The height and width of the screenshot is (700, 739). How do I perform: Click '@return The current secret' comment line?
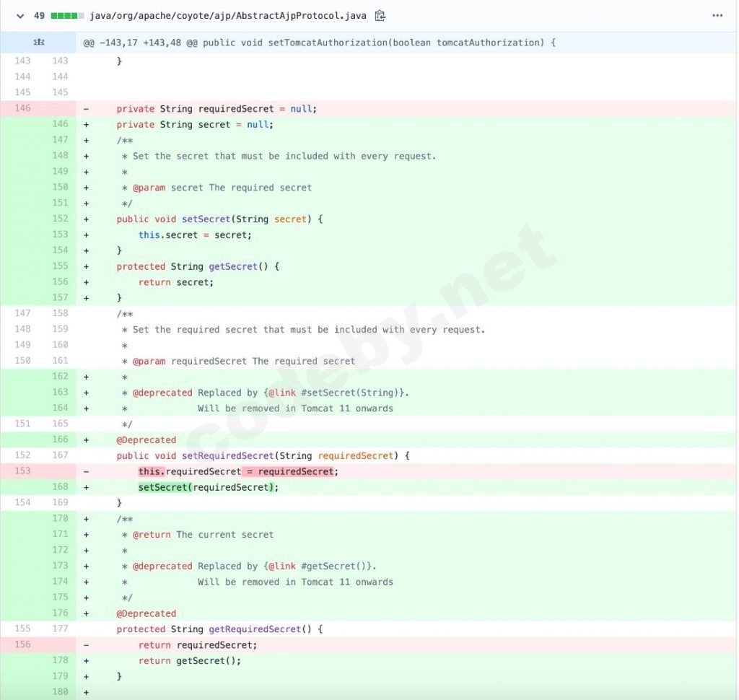click(x=198, y=535)
